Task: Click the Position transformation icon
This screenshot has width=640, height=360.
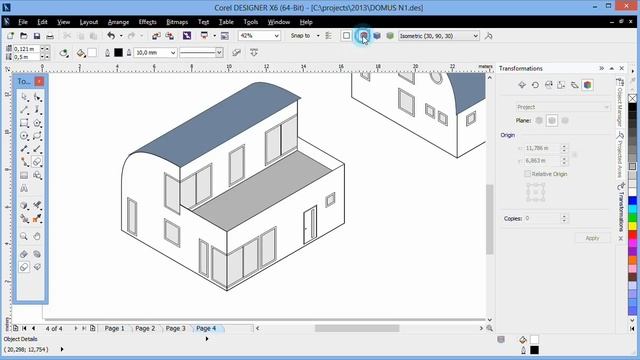Action: click(x=522, y=85)
